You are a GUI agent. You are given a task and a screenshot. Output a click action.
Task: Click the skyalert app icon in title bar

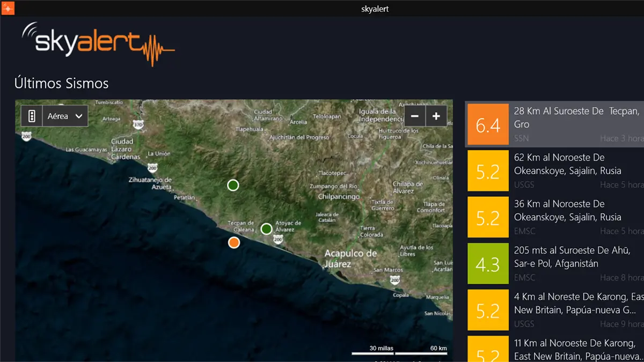[x=8, y=8]
